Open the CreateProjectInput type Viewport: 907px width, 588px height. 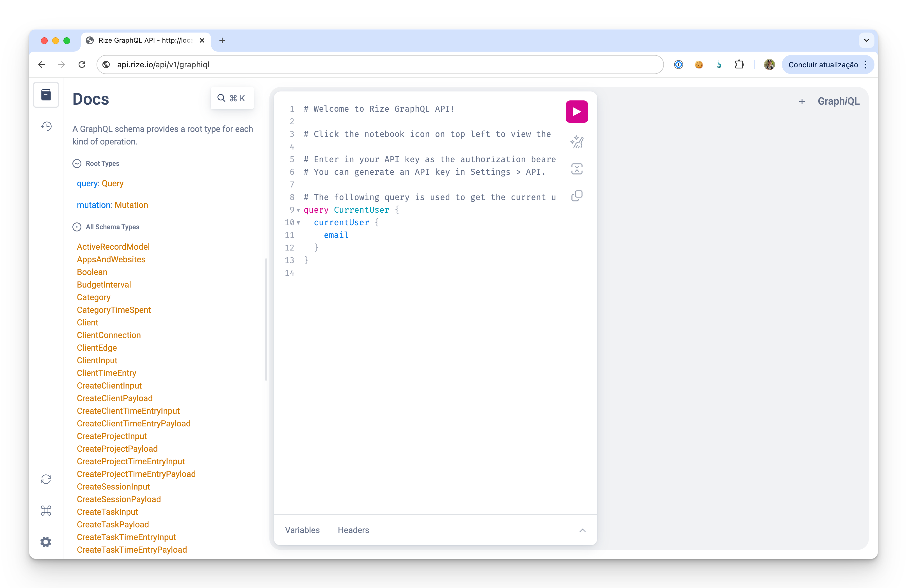[112, 436]
